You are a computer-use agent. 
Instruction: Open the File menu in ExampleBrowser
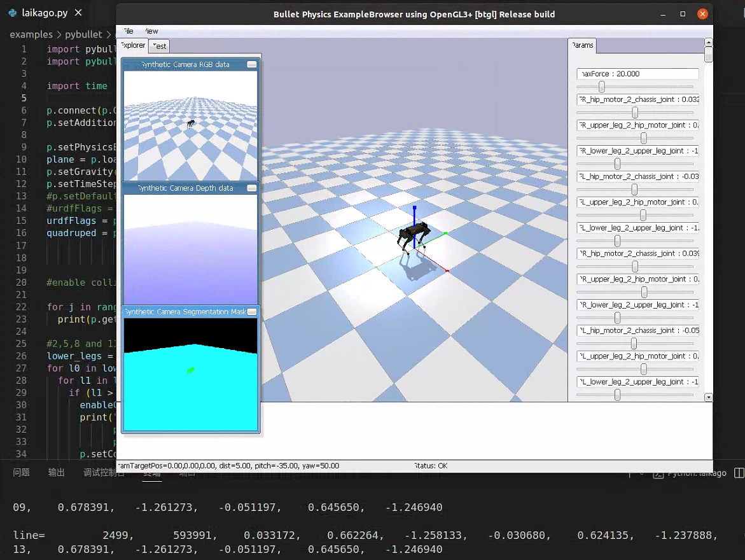tap(129, 31)
